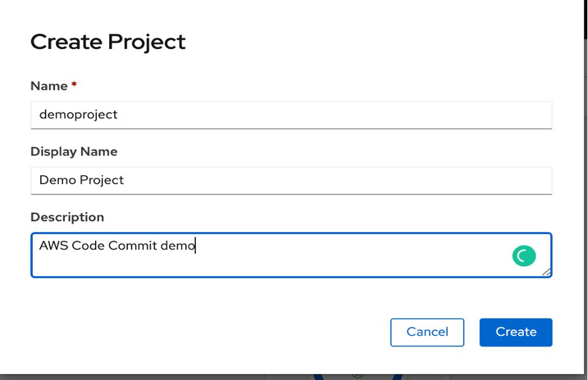Click the "Name" field label

point(49,86)
